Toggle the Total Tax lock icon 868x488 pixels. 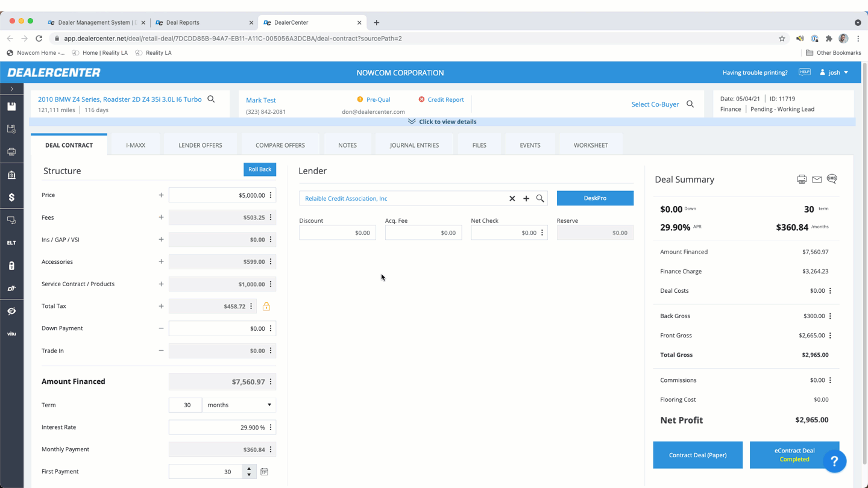click(266, 306)
